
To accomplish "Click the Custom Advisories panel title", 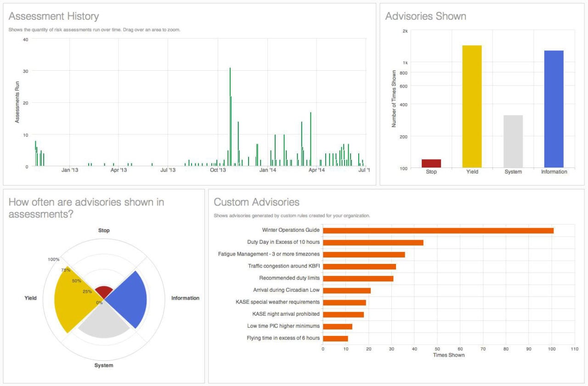I will 256,202.
